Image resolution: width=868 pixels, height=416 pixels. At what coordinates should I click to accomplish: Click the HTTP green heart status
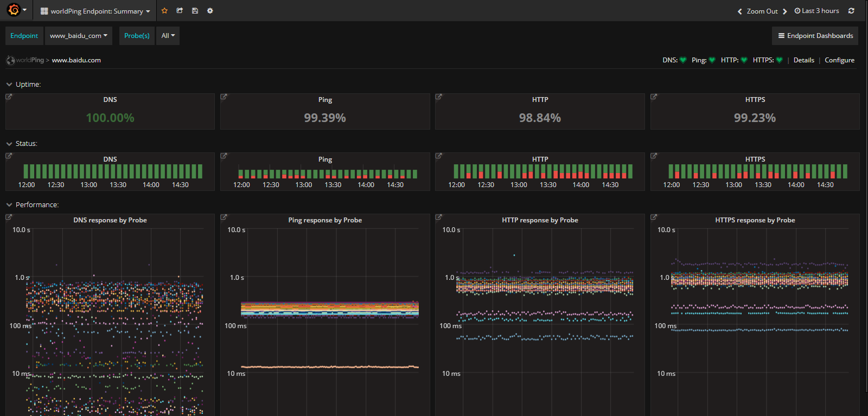click(744, 60)
